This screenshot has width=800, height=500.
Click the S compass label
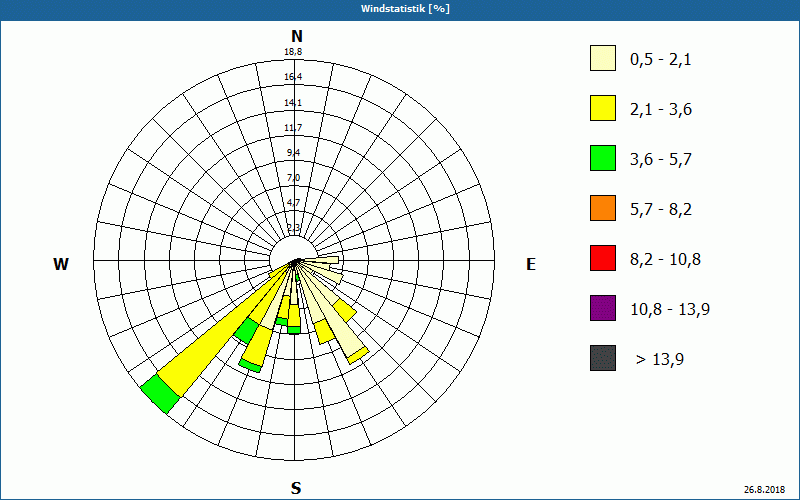(296, 488)
